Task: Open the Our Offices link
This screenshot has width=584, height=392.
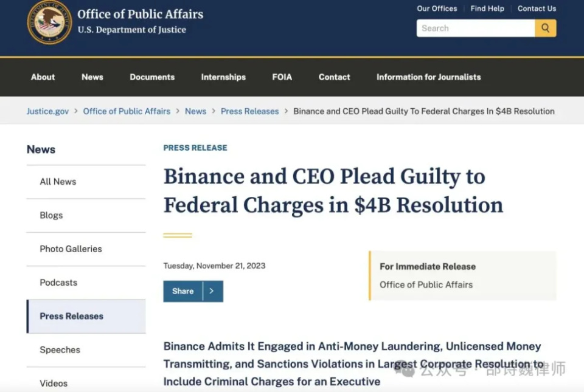Action: [x=437, y=9]
